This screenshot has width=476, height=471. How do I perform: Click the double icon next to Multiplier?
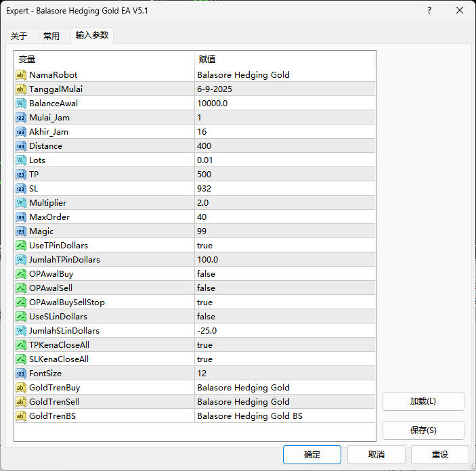[20, 202]
